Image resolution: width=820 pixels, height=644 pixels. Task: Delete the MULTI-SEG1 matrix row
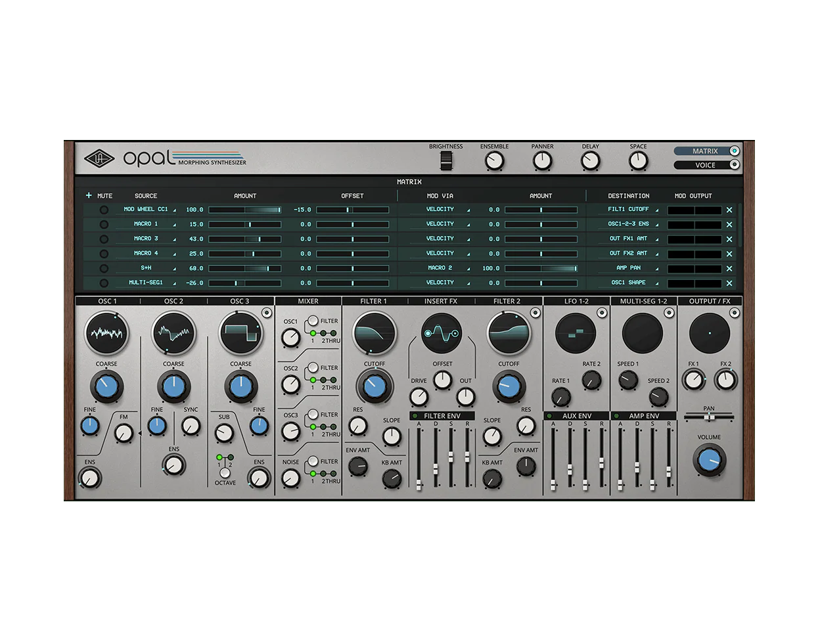[x=729, y=283]
